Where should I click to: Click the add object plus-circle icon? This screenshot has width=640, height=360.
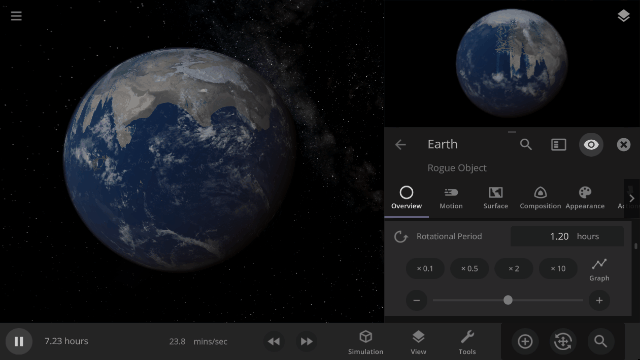pos(525,341)
